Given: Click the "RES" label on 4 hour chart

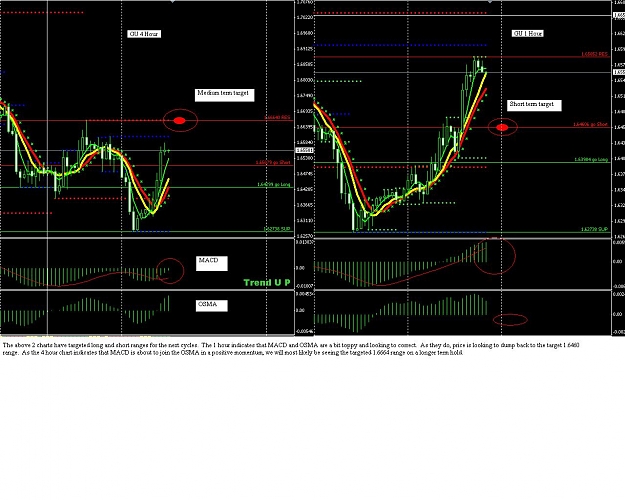Looking at the screenshot, I should [277, 118].
